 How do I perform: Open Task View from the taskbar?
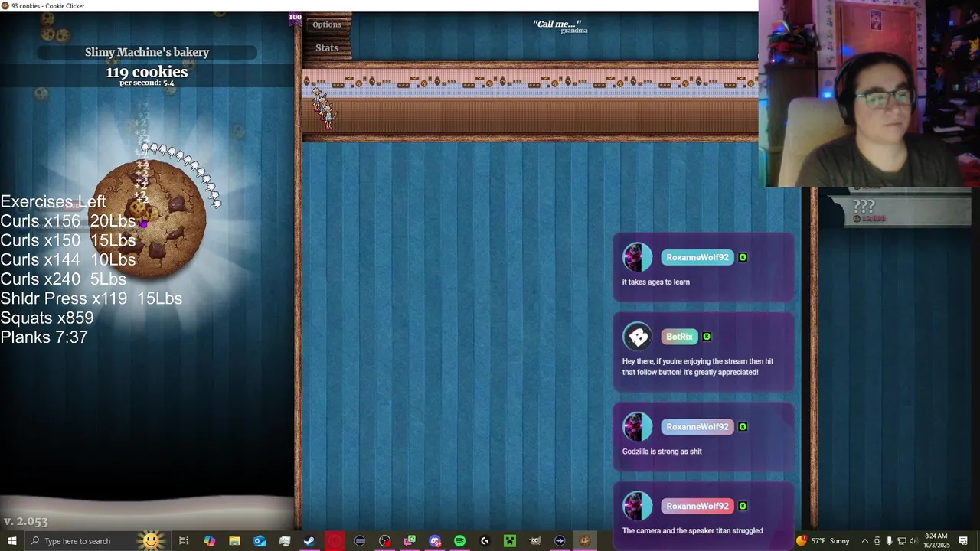(184, 541)
